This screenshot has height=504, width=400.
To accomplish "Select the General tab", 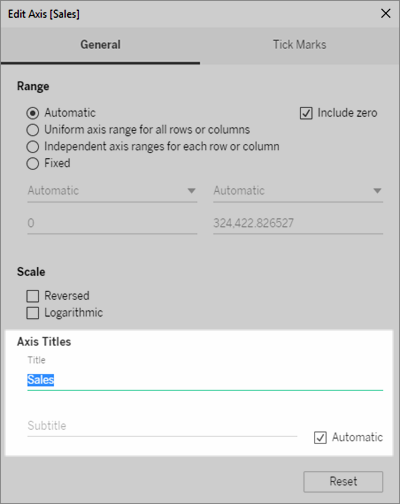I will (x=100, y=45).
